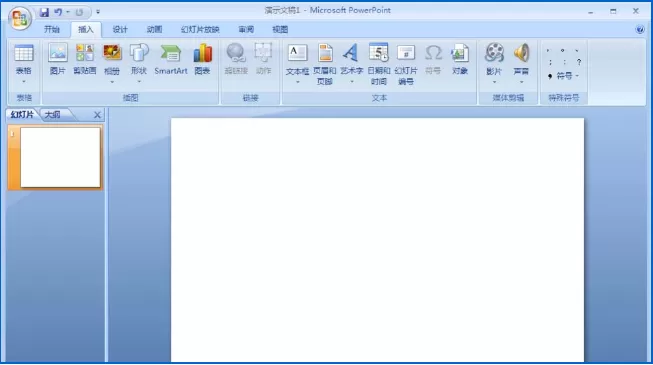Click the blank slide canvas

click(x=377, y=240)
